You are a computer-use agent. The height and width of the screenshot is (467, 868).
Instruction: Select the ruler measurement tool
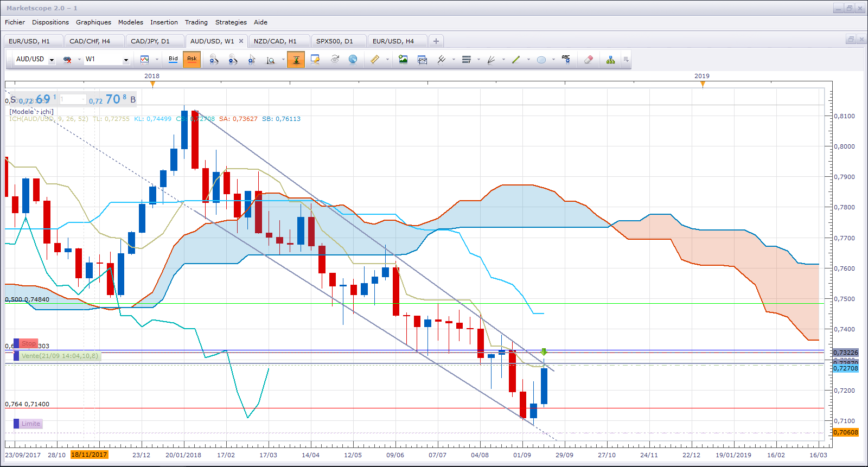[x=374, y=60]
